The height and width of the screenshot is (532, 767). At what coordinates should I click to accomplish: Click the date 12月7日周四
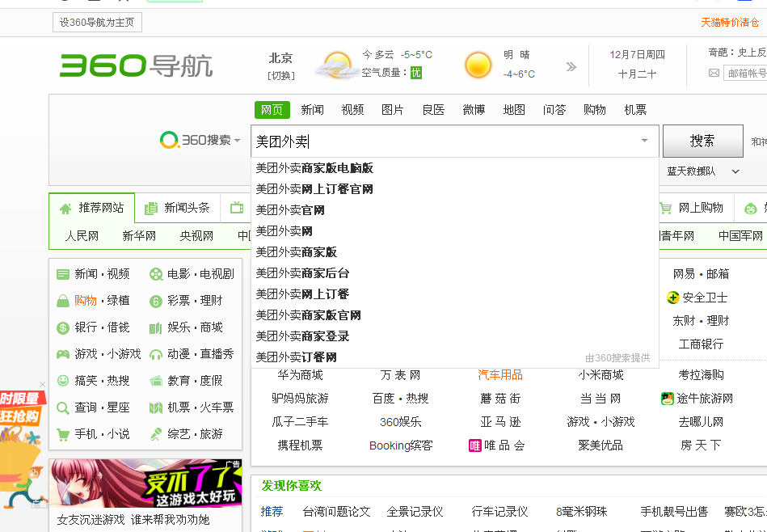(x=637, y=55)
